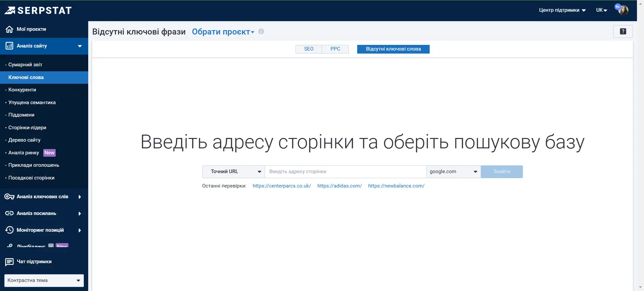Open the UK language dropdown
The image size is (644, 291).
coord(601,10)
